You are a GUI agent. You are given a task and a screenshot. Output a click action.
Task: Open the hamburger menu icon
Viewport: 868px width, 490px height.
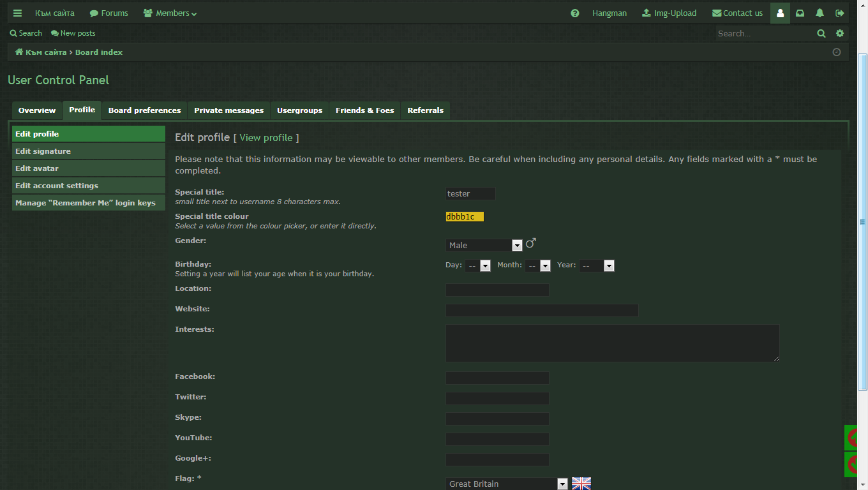pyautogui.click(x=17, y=13)
